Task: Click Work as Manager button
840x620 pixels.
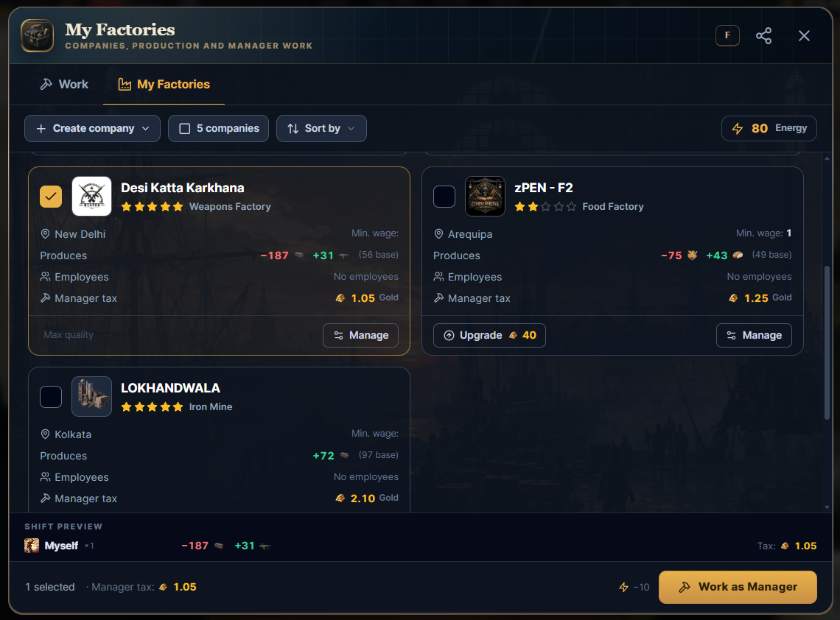Action: click(738, 587)
